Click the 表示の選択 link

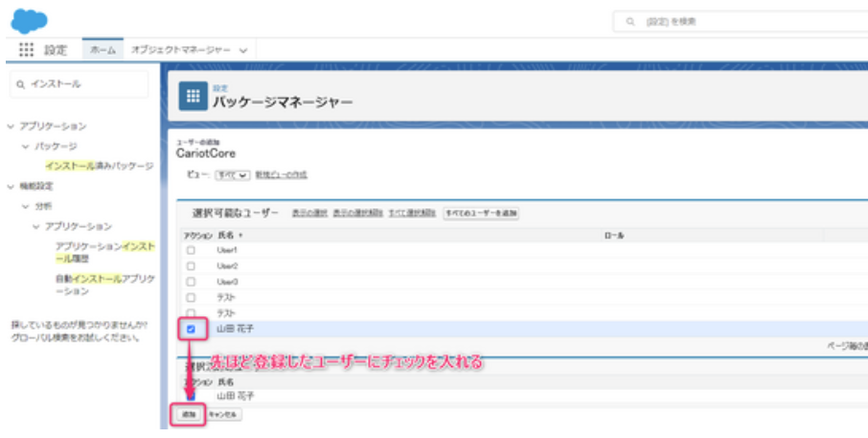tap(309, 213)
